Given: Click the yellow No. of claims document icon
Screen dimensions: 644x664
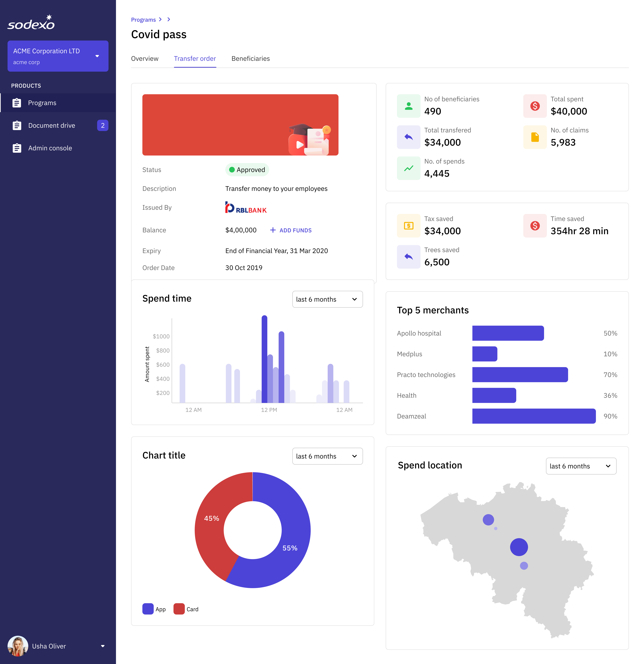Looking at the screenshot, I should click(x=534, y=137).
